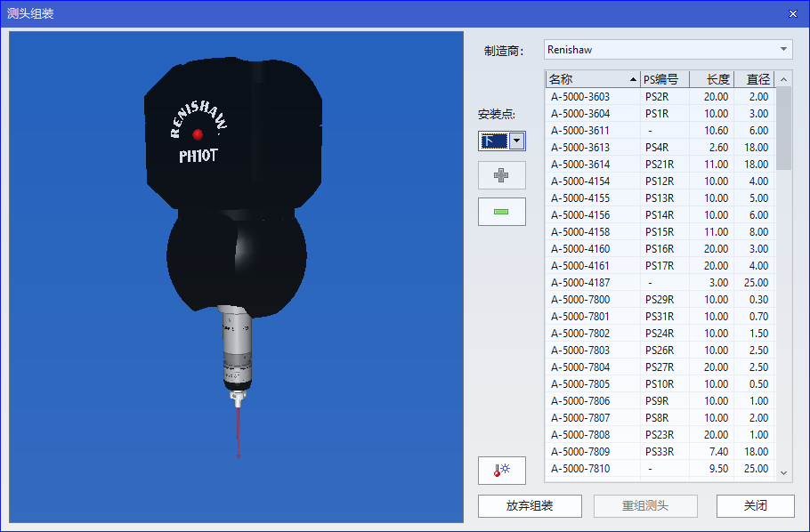The width and height of the screenshot is (810, 532).
Task: Select row A-5000-4155
Action: [660, 198]
